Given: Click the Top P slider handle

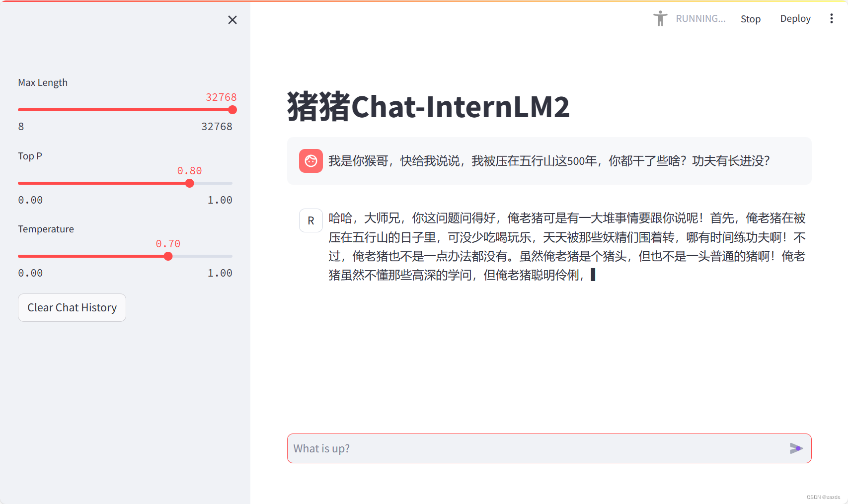Looking at the screenshot, I should 189,183.
